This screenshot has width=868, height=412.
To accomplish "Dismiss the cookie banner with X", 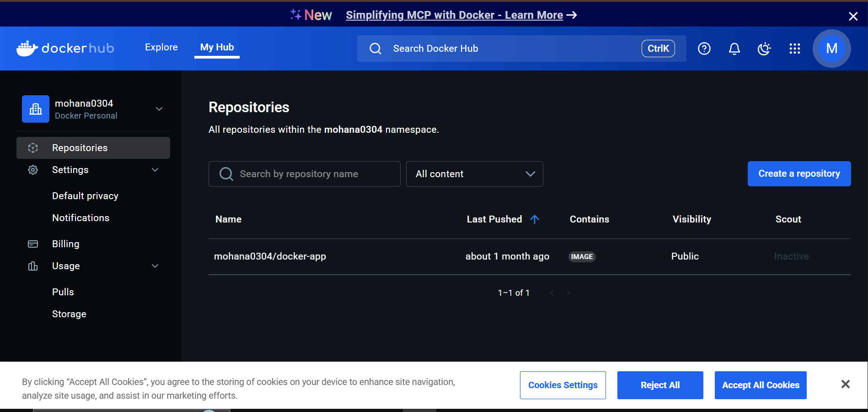I will point(846,384).
